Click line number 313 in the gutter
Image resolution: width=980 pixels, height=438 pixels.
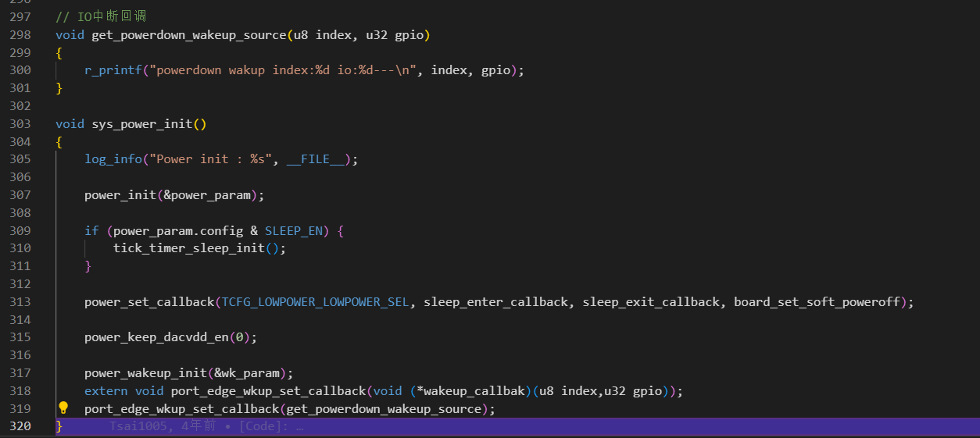click(x=20, y=301)
